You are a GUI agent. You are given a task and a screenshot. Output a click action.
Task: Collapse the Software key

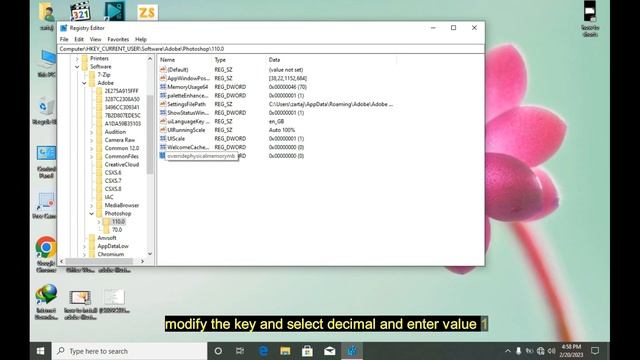[x=77, y=67]
